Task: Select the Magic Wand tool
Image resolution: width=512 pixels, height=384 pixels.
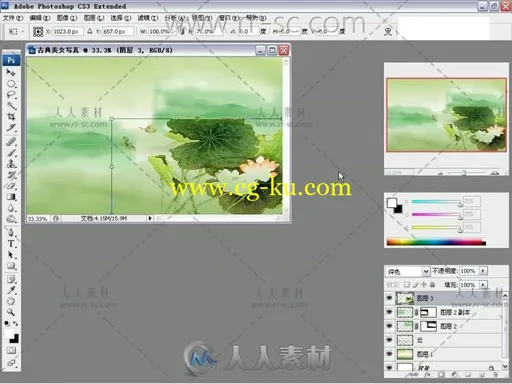Action: [11, 106]
